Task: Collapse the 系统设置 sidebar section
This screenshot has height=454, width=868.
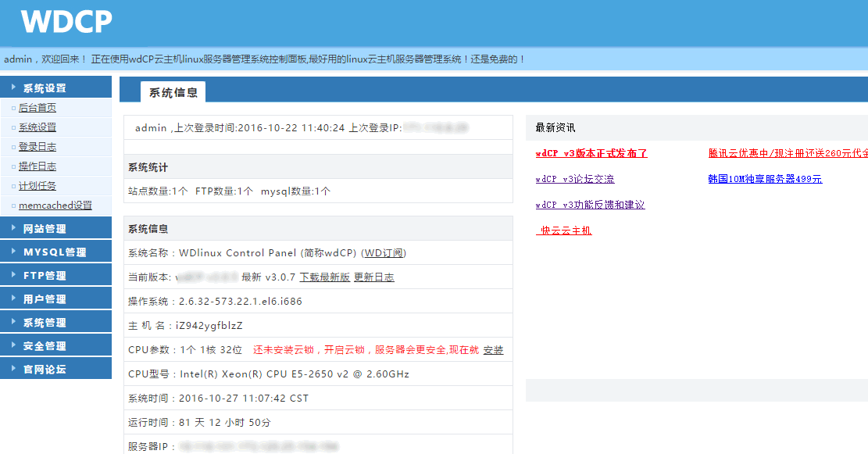Action: click(45, 88)
